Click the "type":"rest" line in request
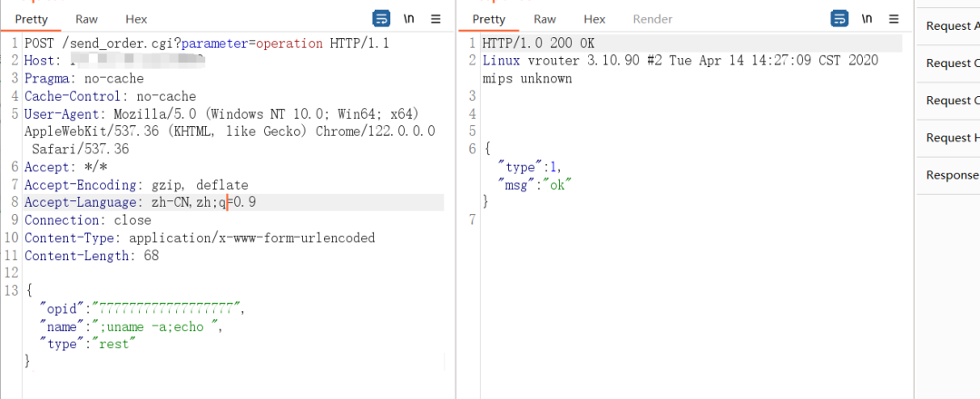The image size is (980, 399). pyautogui.click(x=87, y=344)
